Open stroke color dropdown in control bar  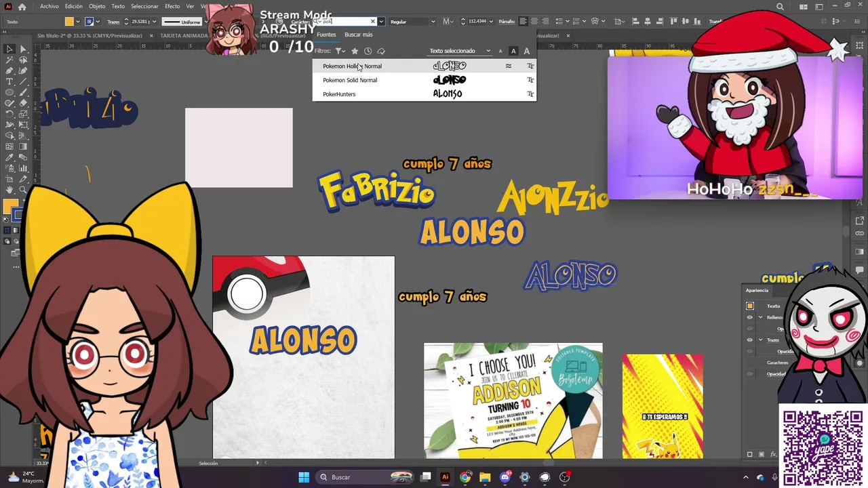click(98, 22)
